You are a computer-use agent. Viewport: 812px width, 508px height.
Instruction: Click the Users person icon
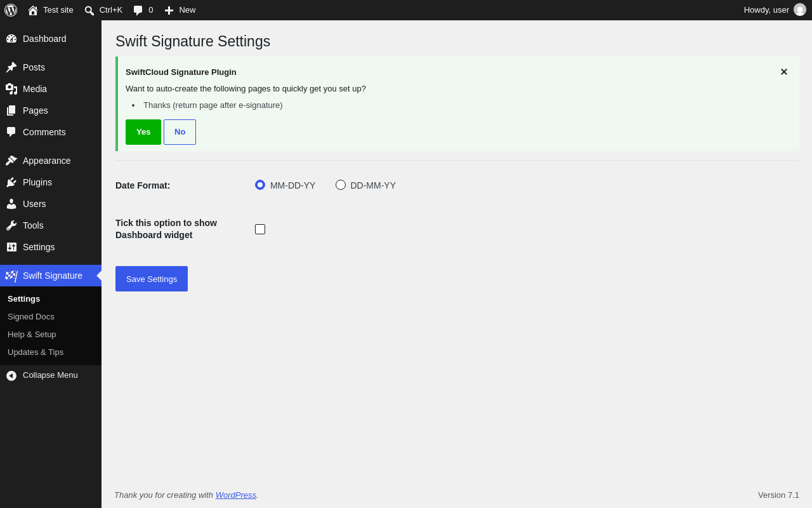(11, 204)
